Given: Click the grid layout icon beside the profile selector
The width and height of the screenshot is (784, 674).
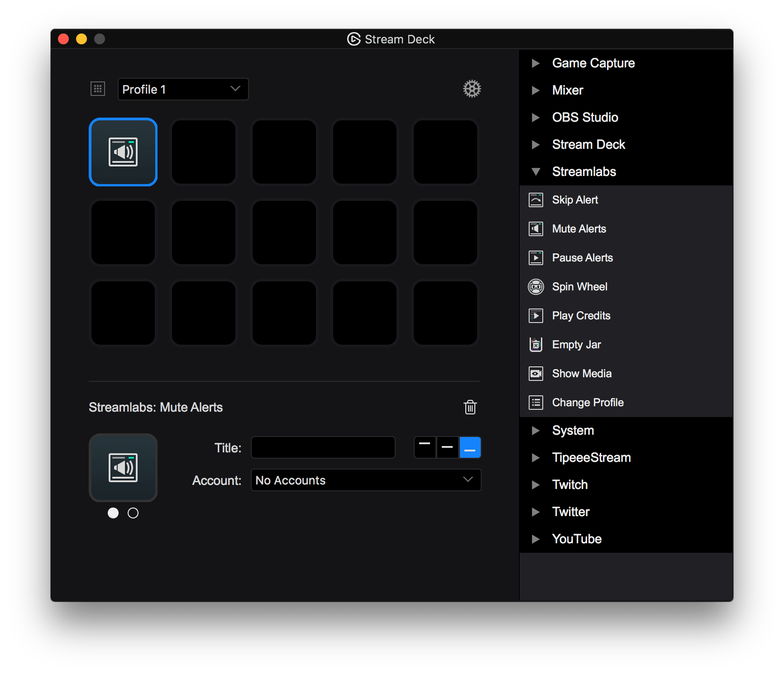Looking at the screenshot, I should 97,89.
